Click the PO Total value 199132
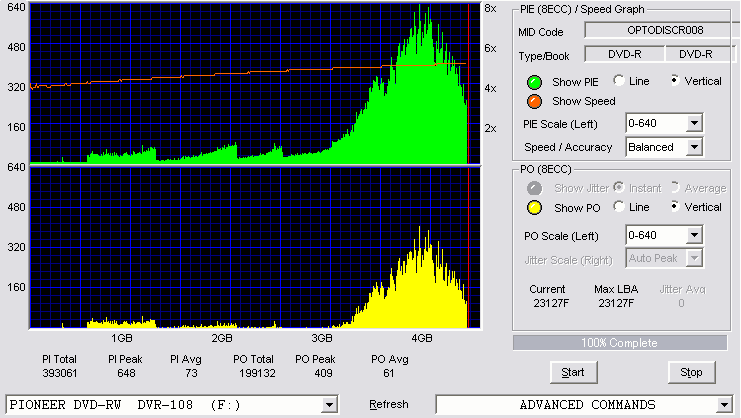This screenshot has width=741, height=418. (x=257, y=373)
